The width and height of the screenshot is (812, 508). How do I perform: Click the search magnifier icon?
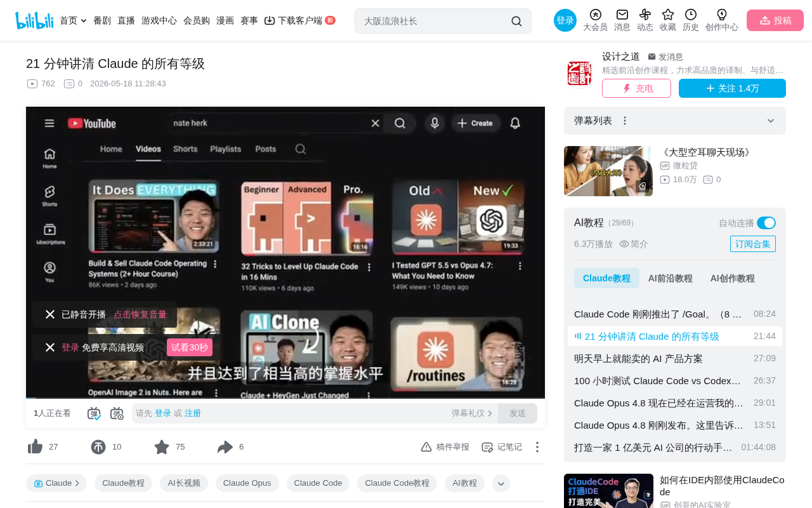[x=516, y=21]
